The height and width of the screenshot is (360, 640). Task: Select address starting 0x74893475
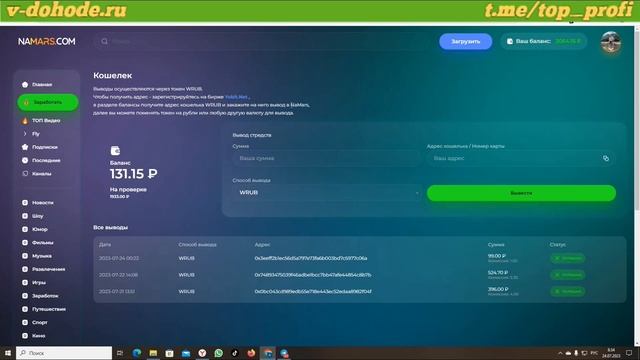[313, 275]
